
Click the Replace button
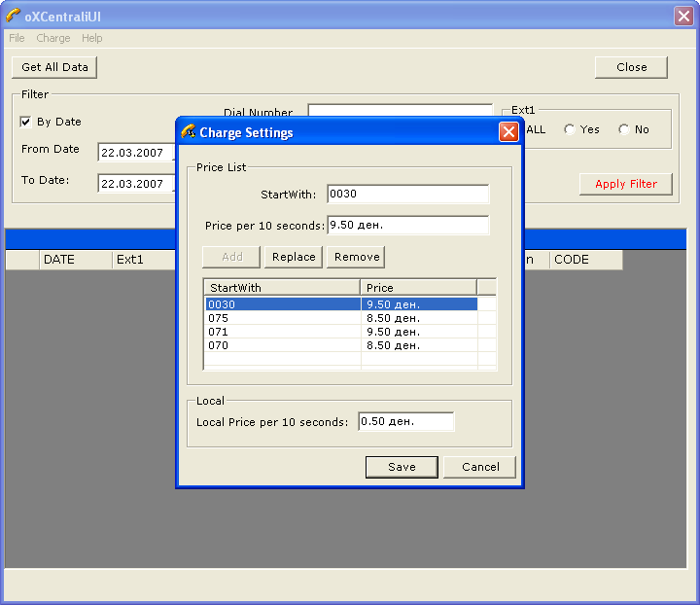tap(294, 257)
